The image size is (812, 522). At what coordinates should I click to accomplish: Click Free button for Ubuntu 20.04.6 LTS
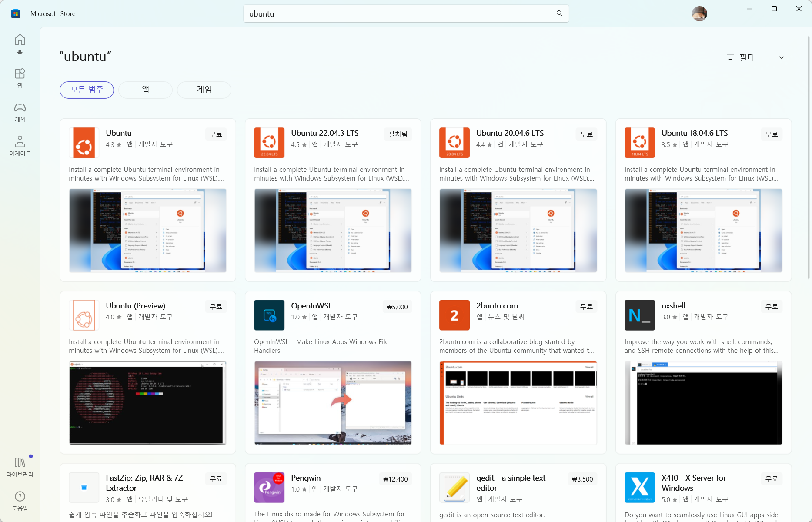click(x=587, y=134)
